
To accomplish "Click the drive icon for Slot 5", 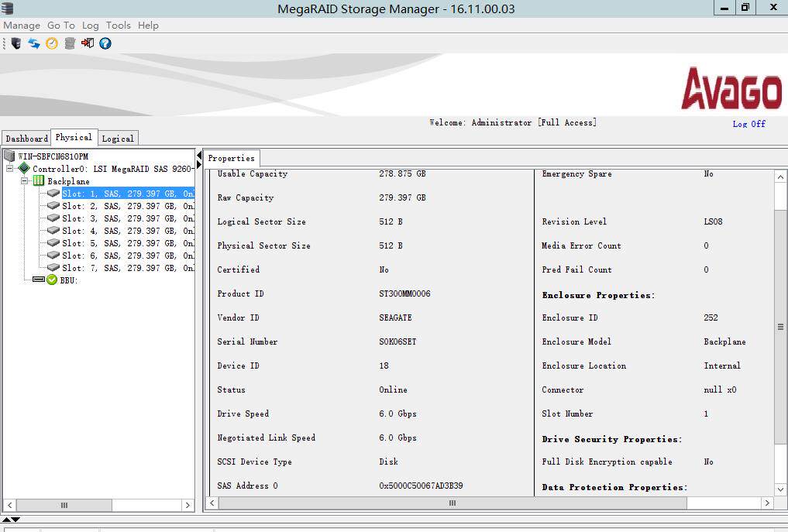I will tap(53, 242).
